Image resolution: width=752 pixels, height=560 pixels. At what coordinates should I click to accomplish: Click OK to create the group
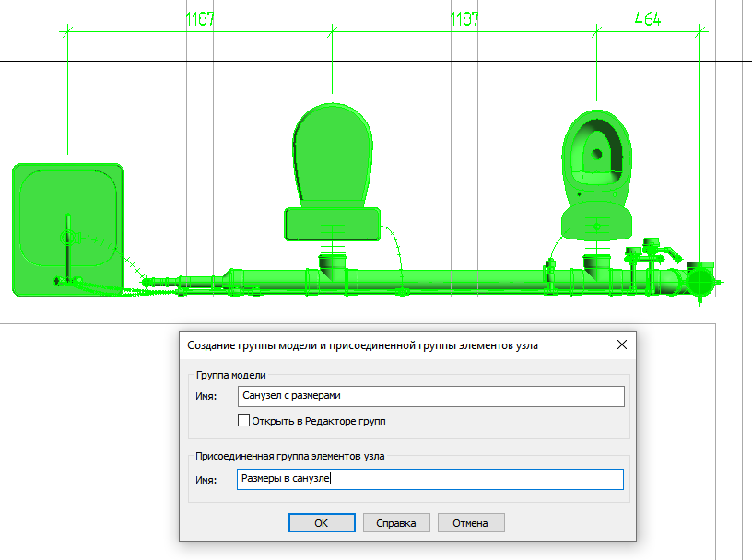pyautogui.click(x=322, y=522)
